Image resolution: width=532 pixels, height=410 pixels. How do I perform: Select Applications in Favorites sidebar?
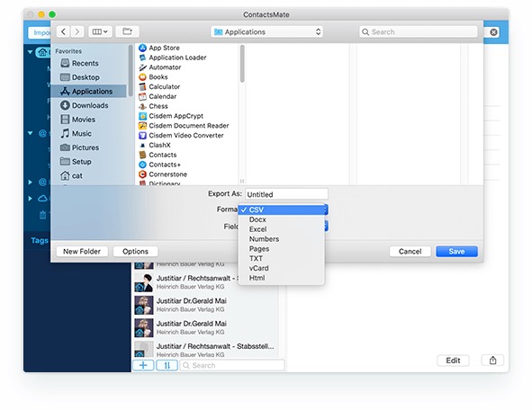click(89, 91)
